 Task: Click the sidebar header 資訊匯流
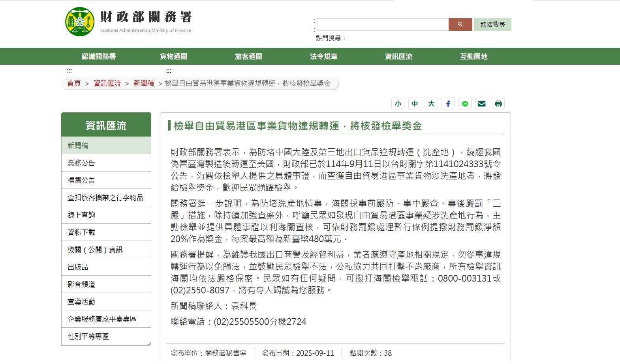106,125
